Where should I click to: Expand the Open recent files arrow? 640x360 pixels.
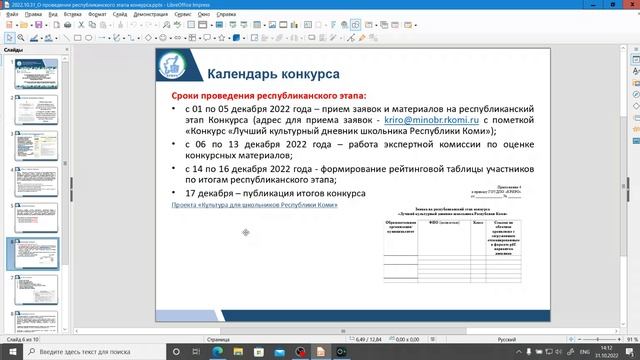coord(31,25)
